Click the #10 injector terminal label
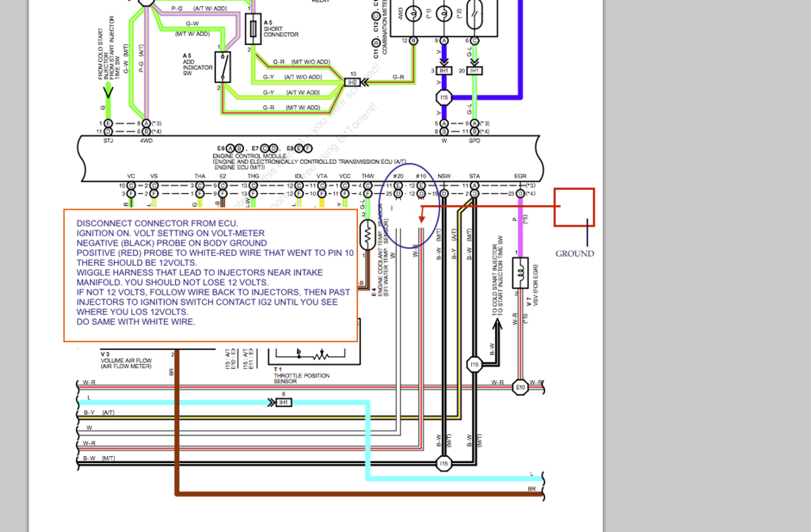 click(x=421, y=177)
